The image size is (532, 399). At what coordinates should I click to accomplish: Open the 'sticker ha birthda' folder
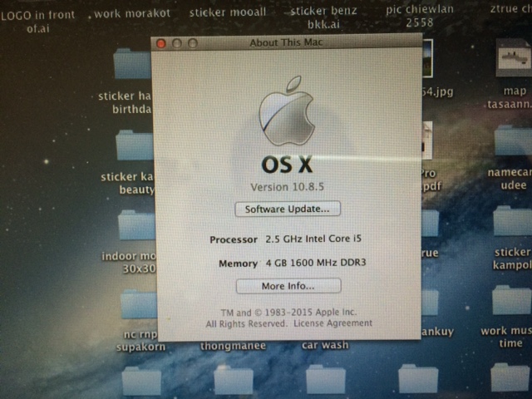tap(133, 66)
